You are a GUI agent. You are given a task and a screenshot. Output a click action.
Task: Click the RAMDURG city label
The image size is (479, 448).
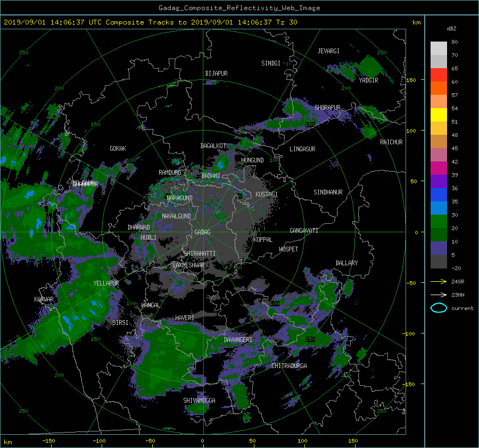coord(170,173)
